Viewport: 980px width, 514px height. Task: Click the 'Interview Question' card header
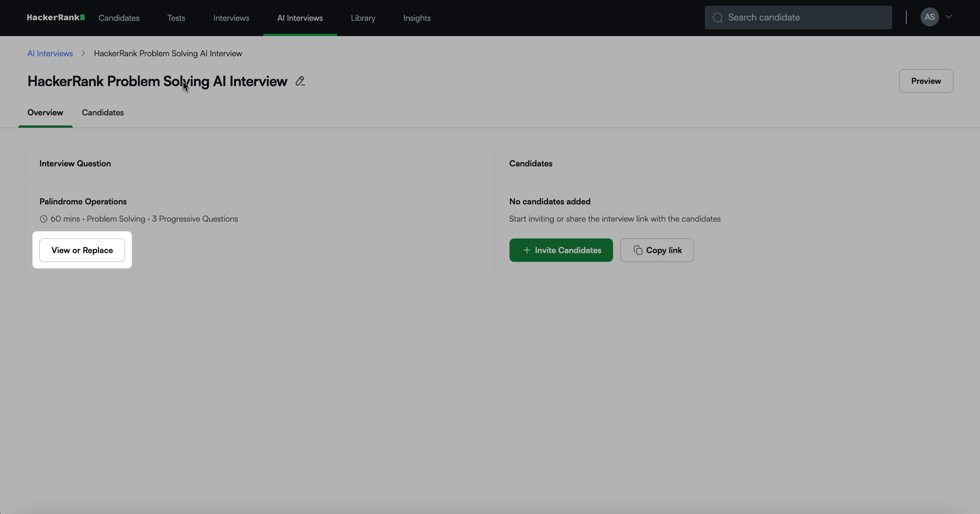(x=75, y=163)
